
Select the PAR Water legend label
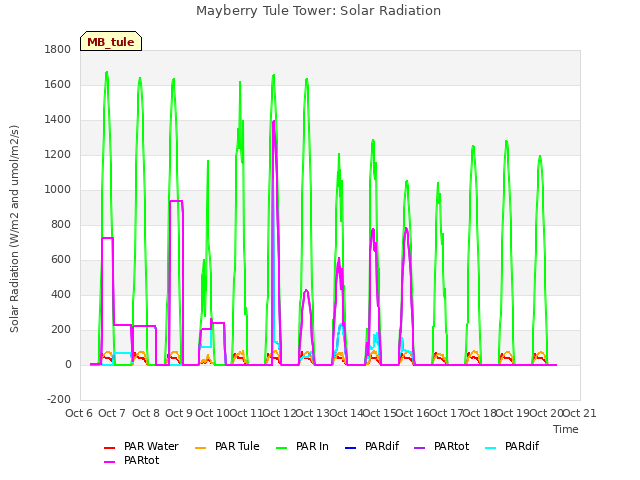pyautogui.click(x=151, y=447)
